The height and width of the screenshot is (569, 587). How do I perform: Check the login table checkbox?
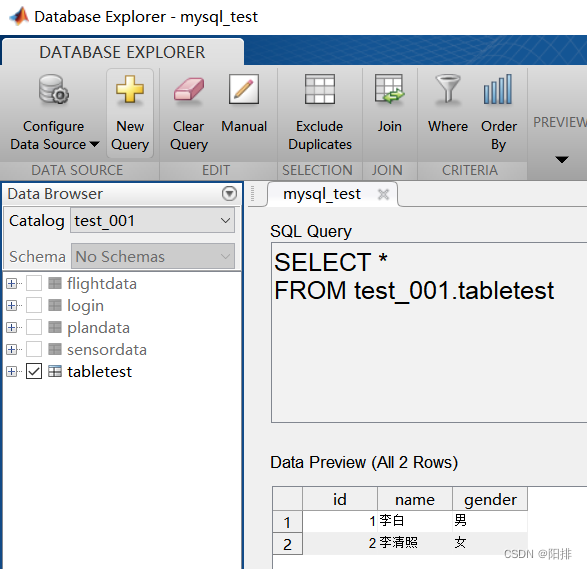[x=34, y=305]
